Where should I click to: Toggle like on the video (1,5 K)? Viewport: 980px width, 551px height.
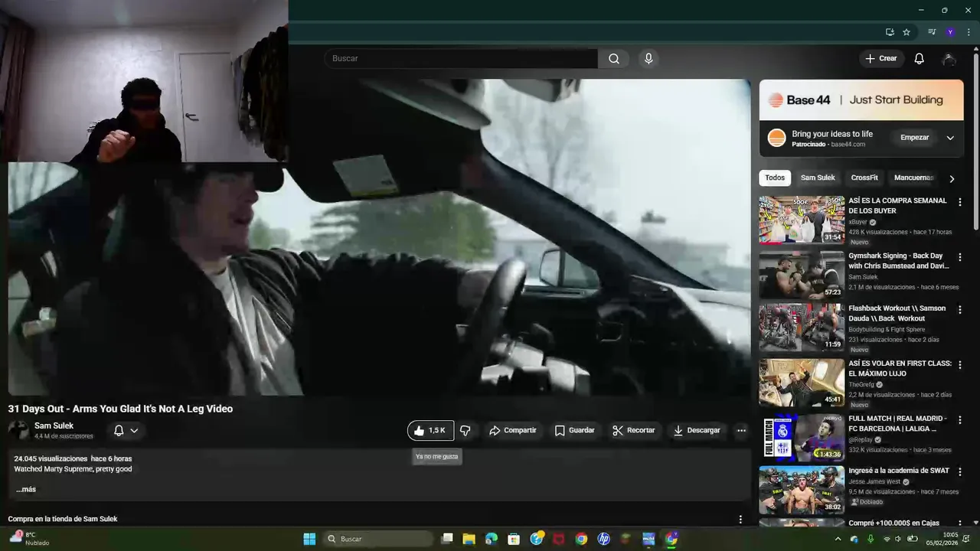click(430, 431)
